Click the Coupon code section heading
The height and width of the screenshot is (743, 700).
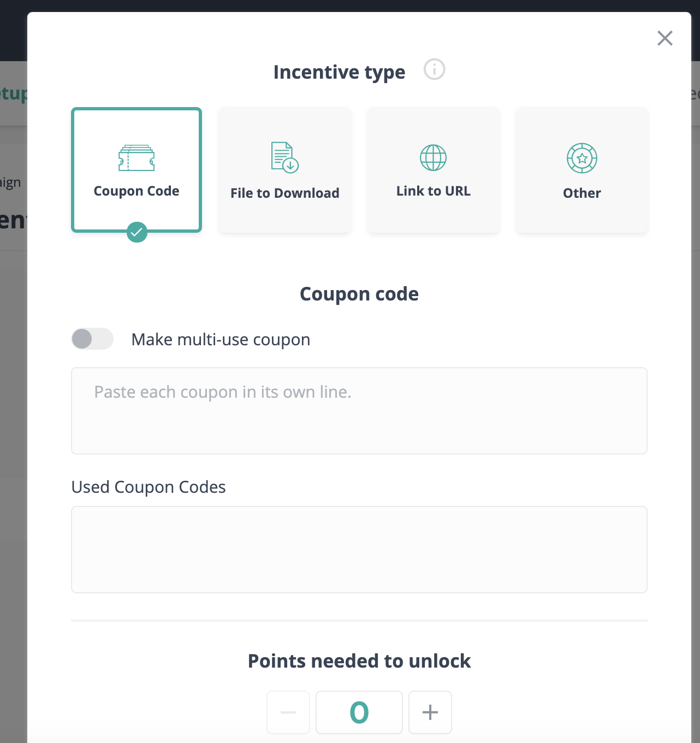[x=358, y=293]
